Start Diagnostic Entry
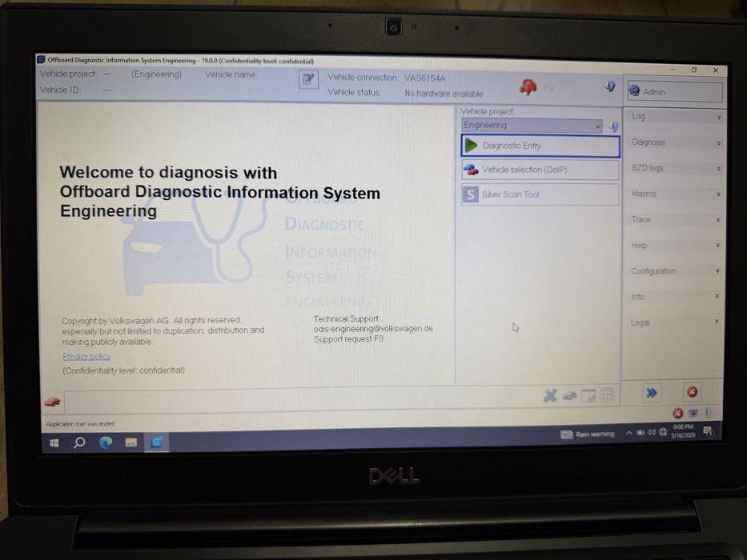The height and width of the screenshot is (560, 747). (540, 146)
